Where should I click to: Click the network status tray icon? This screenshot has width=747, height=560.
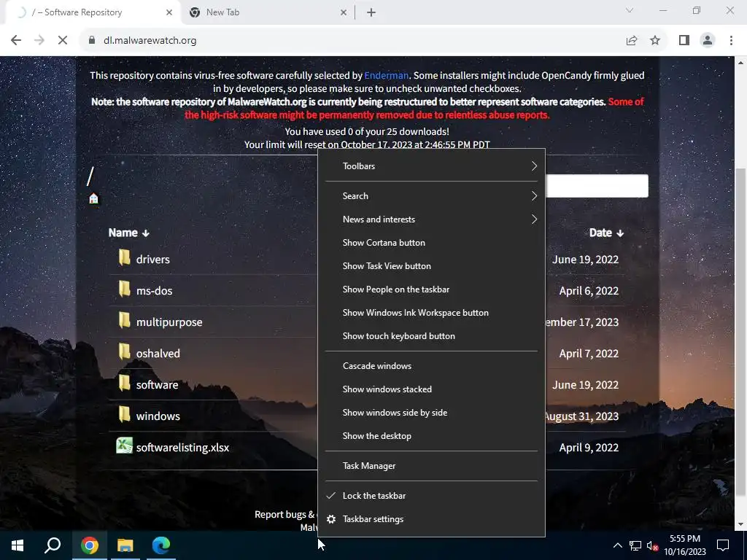click(635, 545)
